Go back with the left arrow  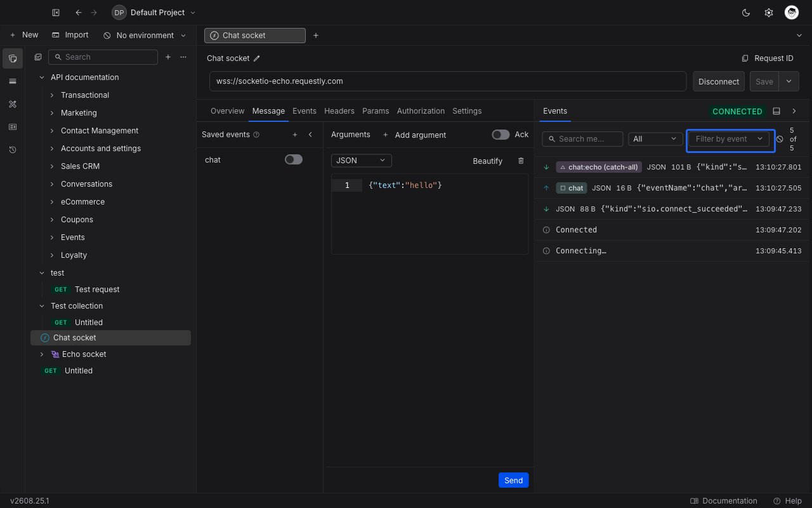coord(79,13)
